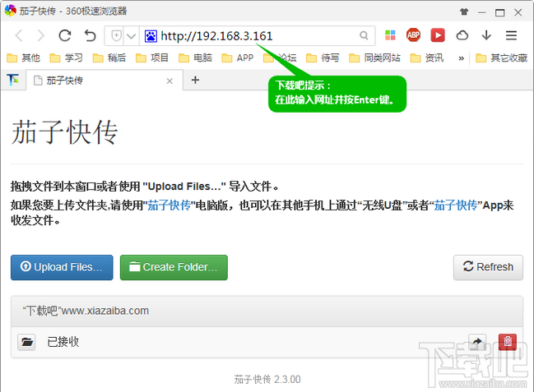Open a new tab with plus button

(195, 80)
